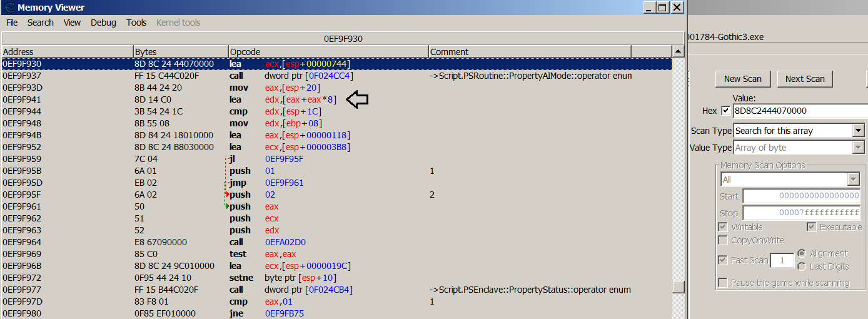Viewport: 868px width, 319px height.
Task: Click the disassembler scrollbar down arrow
Action: (677, 313)
